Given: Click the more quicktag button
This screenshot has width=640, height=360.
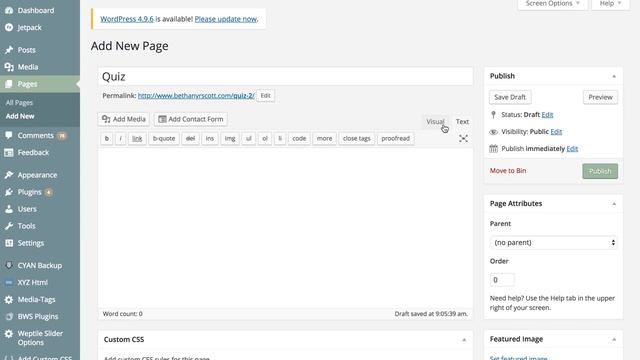Looking at the screenshot, I should point(324,138).
